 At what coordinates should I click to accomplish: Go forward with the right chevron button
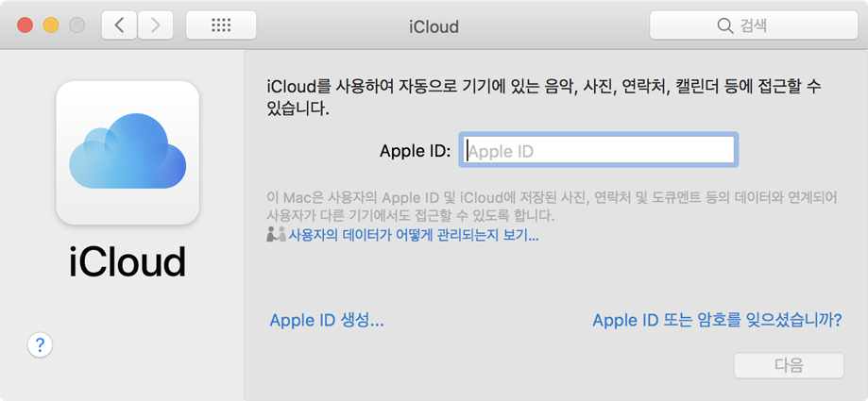[x=156, y=25]
